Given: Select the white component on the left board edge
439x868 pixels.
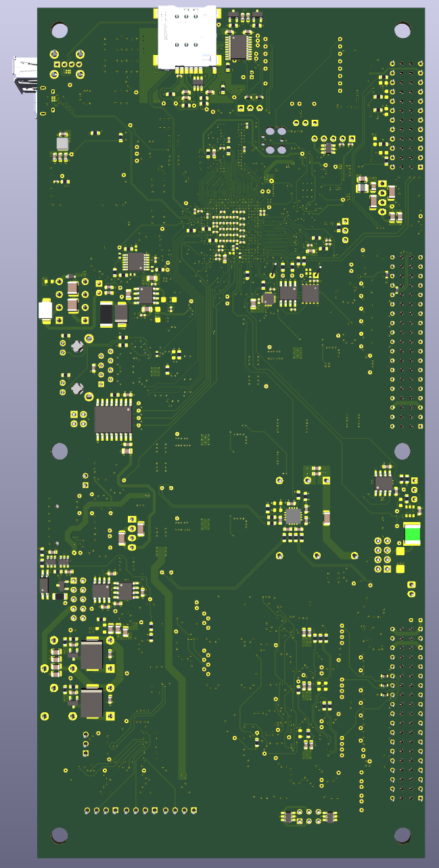Looking at the screenshot, I should [x=45, y=310].
